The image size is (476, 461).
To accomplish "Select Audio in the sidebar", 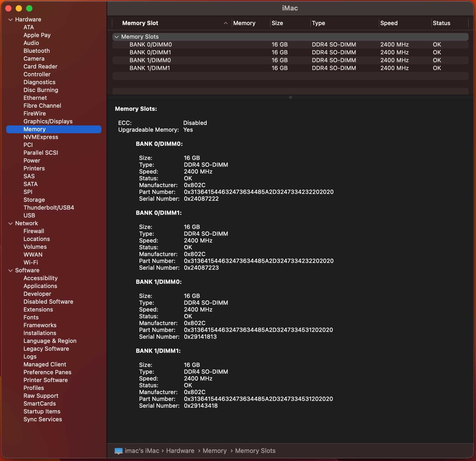I will click(x=31, y=43).
